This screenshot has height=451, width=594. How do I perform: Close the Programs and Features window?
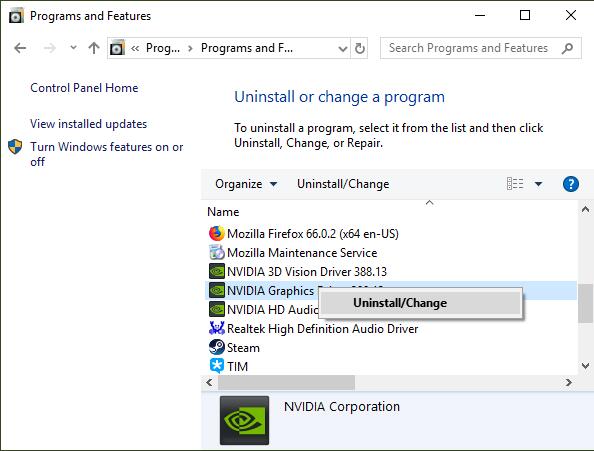coord(571,16)
